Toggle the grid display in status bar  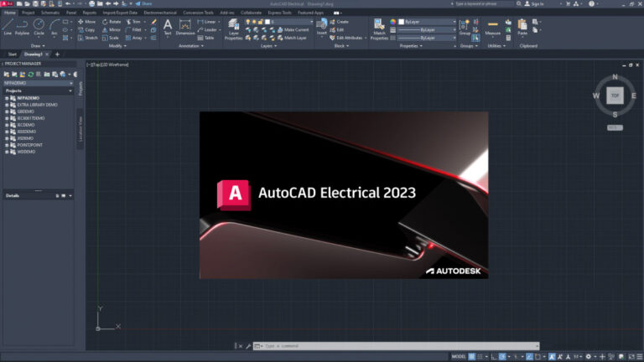click(x=471, y=357)
